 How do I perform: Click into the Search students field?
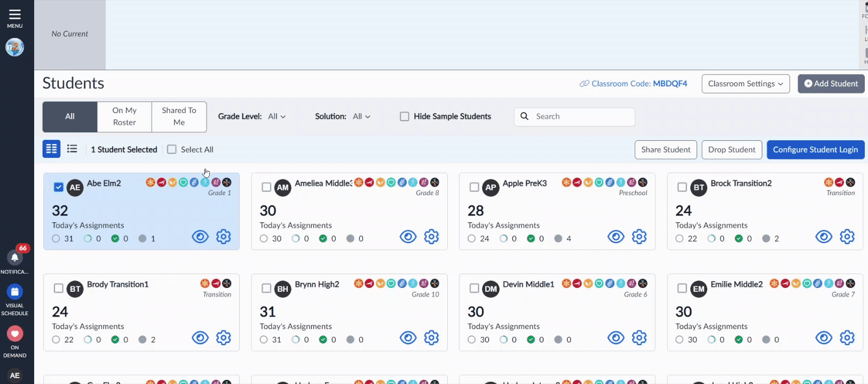click(x=574, y=116)
